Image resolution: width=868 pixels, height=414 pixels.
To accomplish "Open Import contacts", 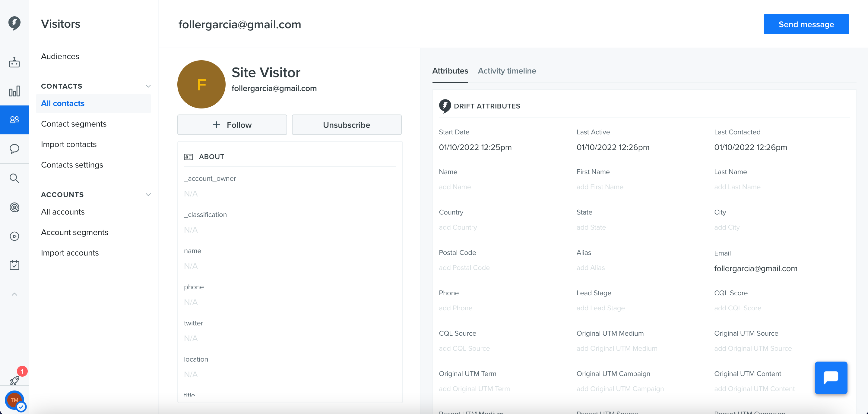I will (69, 144).
